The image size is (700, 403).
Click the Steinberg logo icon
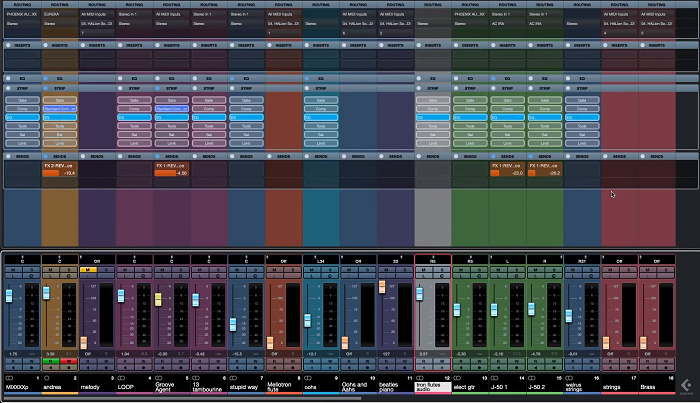(x=686, y=385)
